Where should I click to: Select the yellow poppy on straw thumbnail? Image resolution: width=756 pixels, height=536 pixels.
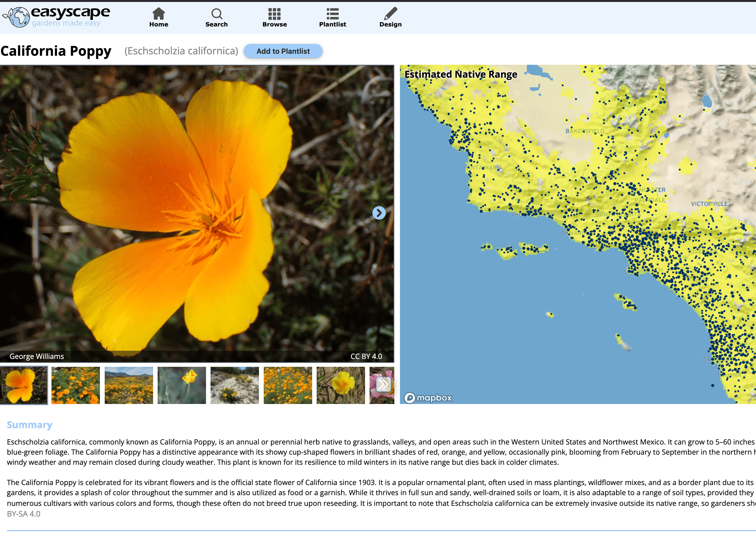click(341, 385)
